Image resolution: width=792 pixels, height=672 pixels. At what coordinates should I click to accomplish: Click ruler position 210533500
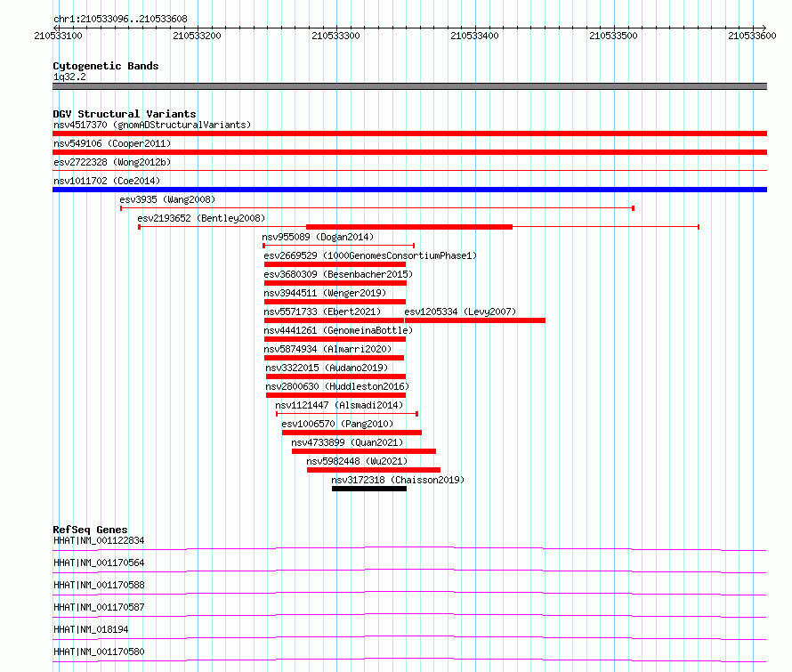click(x=613, y=36)
